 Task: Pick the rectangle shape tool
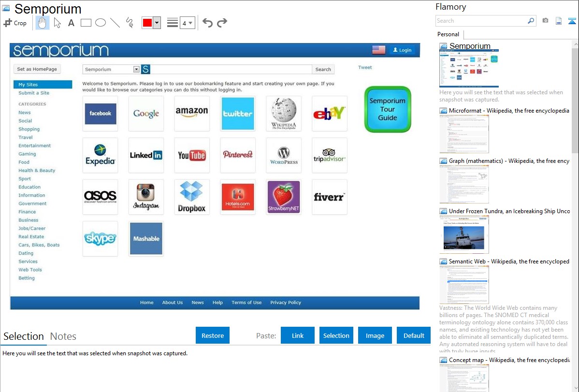click(86, 23)
